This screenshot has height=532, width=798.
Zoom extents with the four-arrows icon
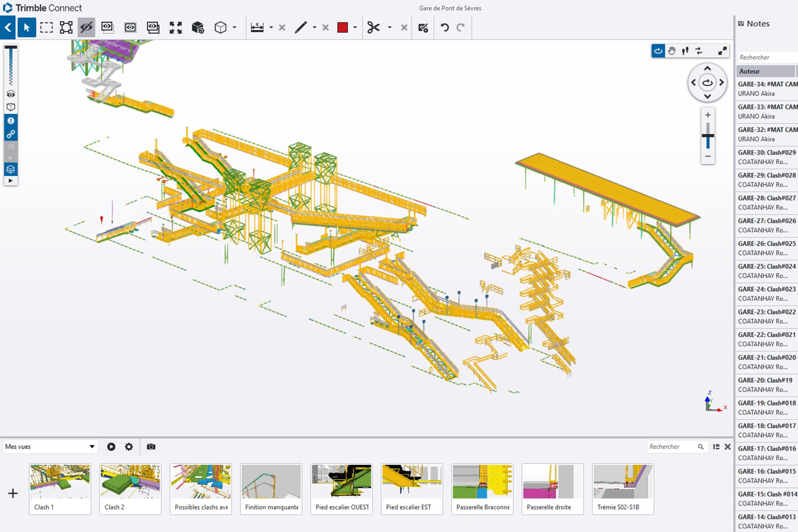[175, 27]
